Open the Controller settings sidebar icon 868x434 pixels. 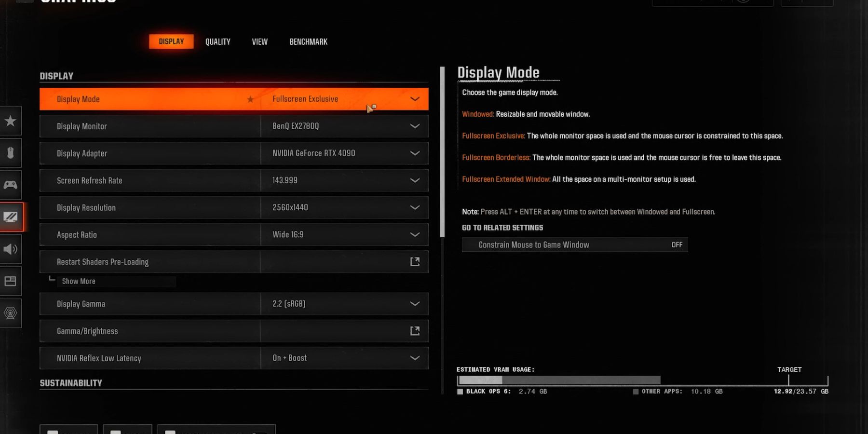point(10,185)
